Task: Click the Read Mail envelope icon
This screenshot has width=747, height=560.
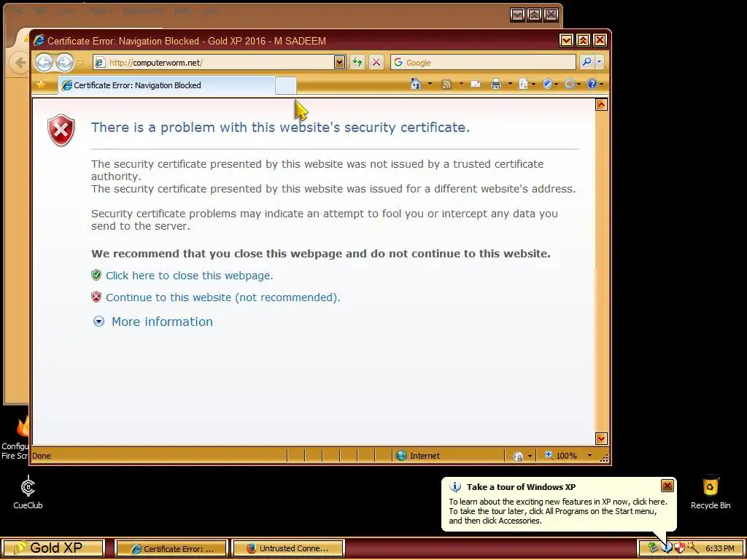Action: [x=476, y=85]
